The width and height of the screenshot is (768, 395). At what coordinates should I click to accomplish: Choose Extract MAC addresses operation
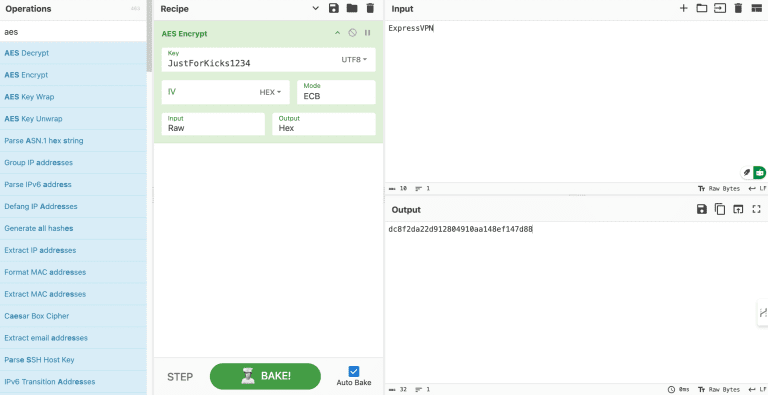73,294
